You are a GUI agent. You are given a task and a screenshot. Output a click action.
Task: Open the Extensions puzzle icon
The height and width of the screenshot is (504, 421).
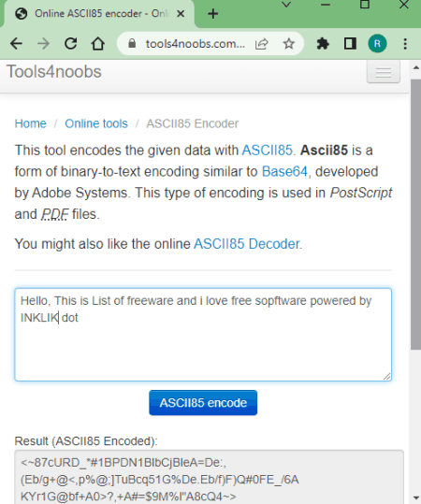(323, 44)
